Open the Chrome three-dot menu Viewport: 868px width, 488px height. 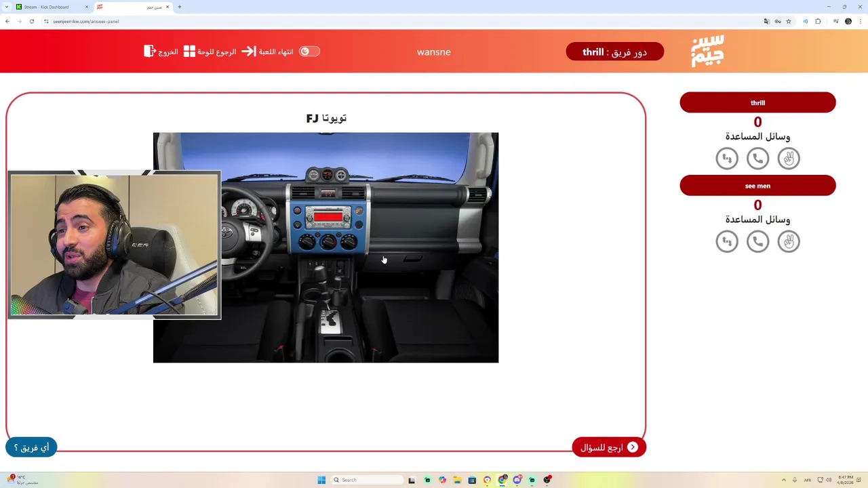pyautogui.click(x=861, y=21)
